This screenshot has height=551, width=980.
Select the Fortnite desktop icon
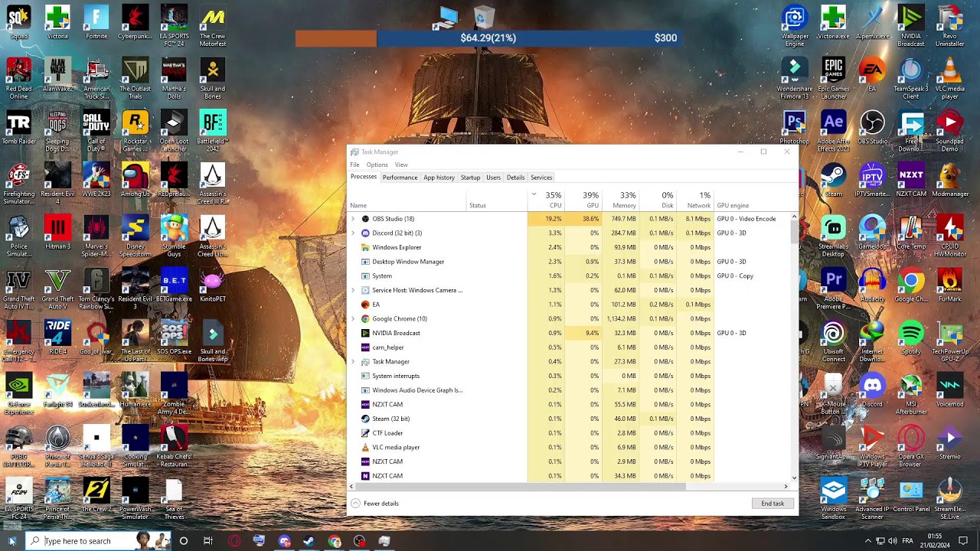(96, 22)
